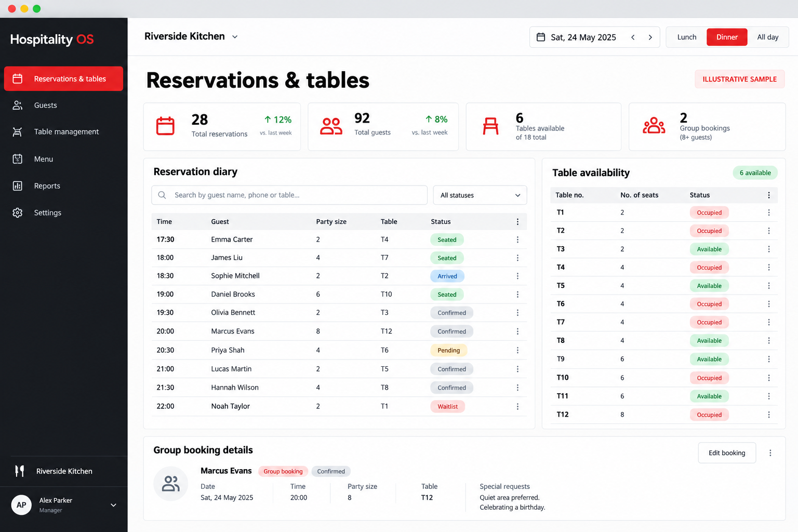798x532 pixels.
Task: Open options for Priya Shah reservation
Action: 517,350
